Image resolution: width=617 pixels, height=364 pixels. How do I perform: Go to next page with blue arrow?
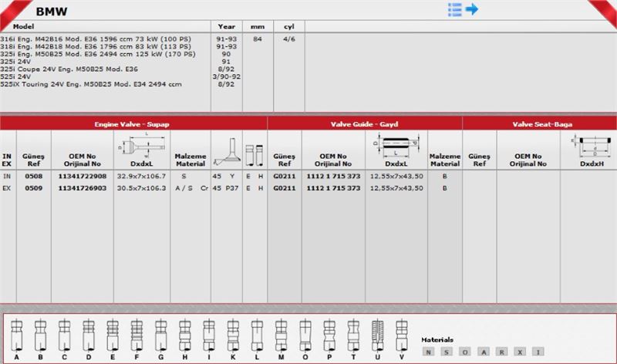[472, 8]
